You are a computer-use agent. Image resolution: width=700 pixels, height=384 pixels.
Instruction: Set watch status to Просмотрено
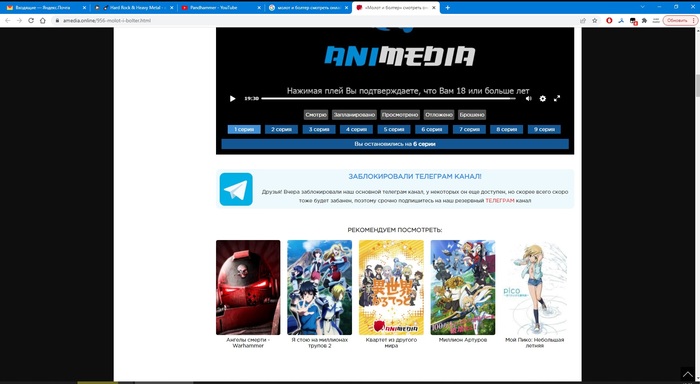[x=400, y=115]
